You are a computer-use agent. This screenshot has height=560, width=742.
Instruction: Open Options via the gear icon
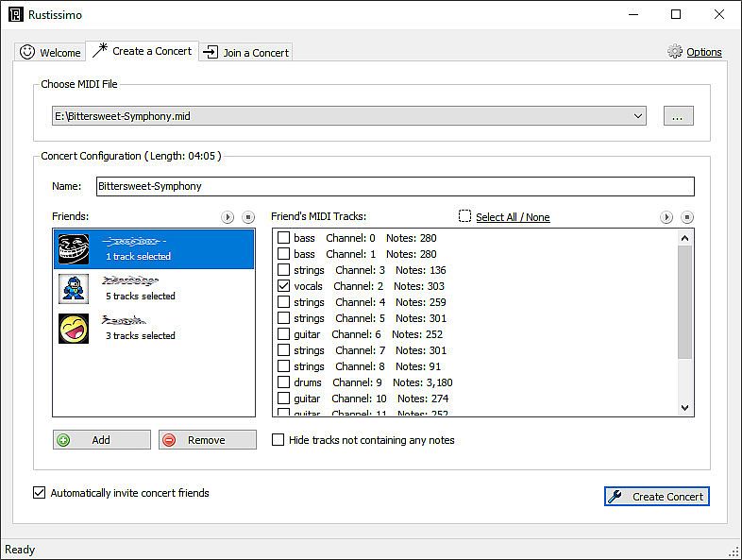point(674,52)
